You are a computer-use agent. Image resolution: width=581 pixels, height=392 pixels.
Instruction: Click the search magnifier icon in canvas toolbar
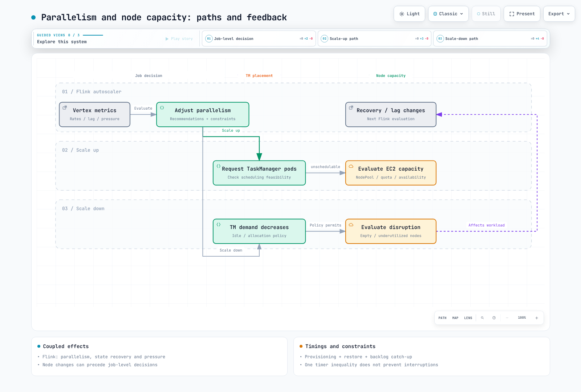482,318
